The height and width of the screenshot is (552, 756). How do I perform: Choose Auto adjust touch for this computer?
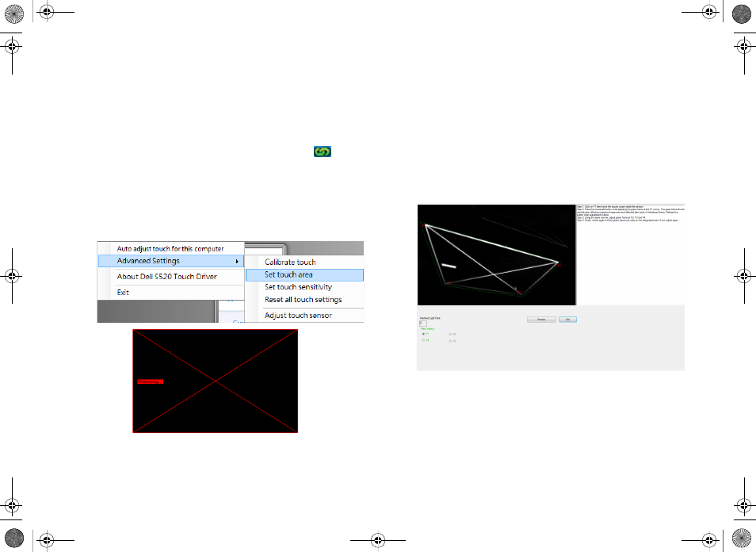(170, 248)
